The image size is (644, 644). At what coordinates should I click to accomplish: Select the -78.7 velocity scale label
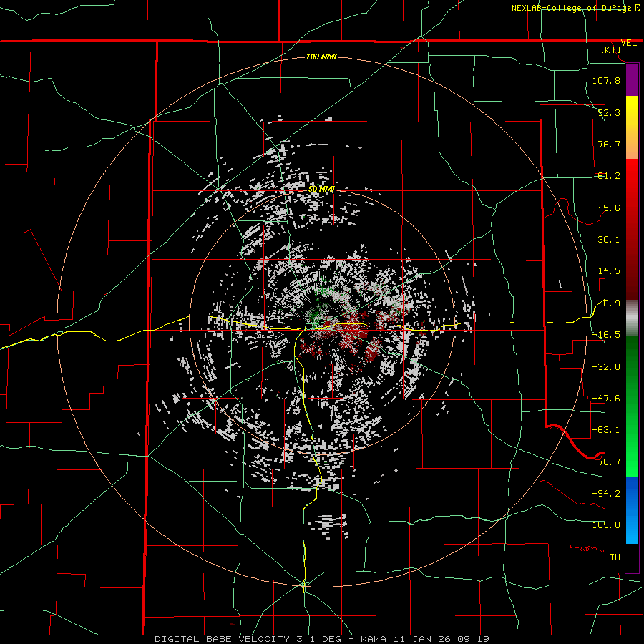click(x=606, y=462)
